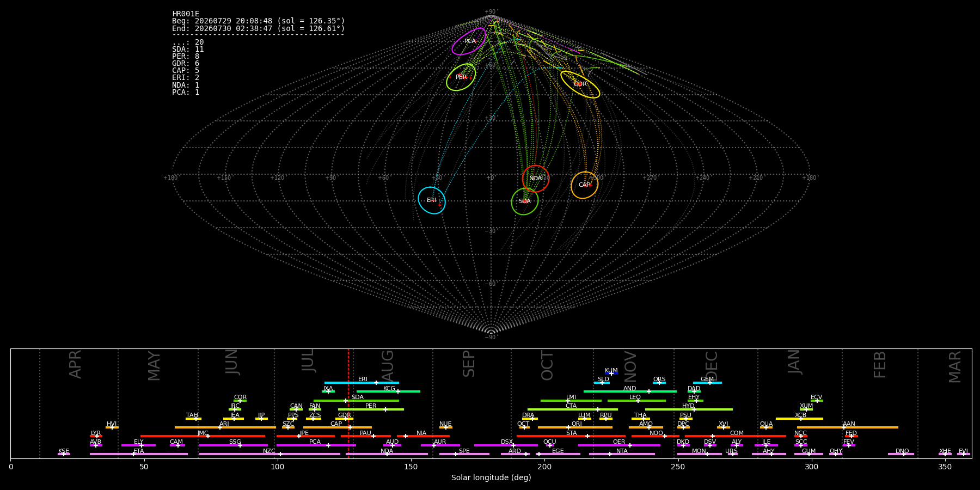980x490 pixels.
Task: Click the cyan ERI radiant circle on map
Action: click(x=432, y=200)
